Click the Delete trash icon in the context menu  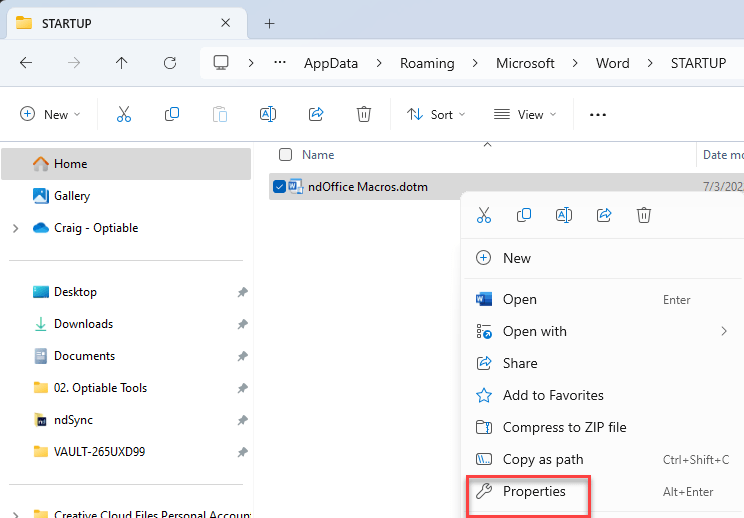[644, 215]
